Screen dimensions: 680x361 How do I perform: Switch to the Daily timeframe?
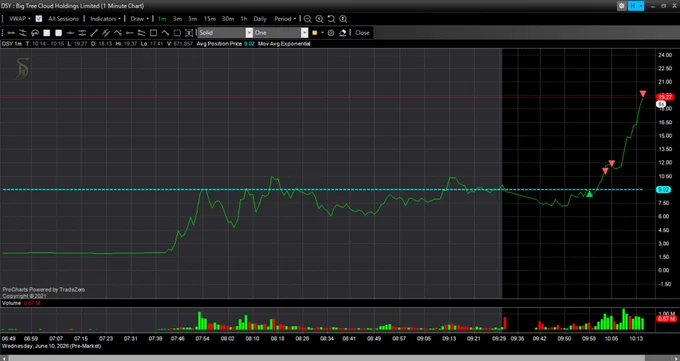260,19
